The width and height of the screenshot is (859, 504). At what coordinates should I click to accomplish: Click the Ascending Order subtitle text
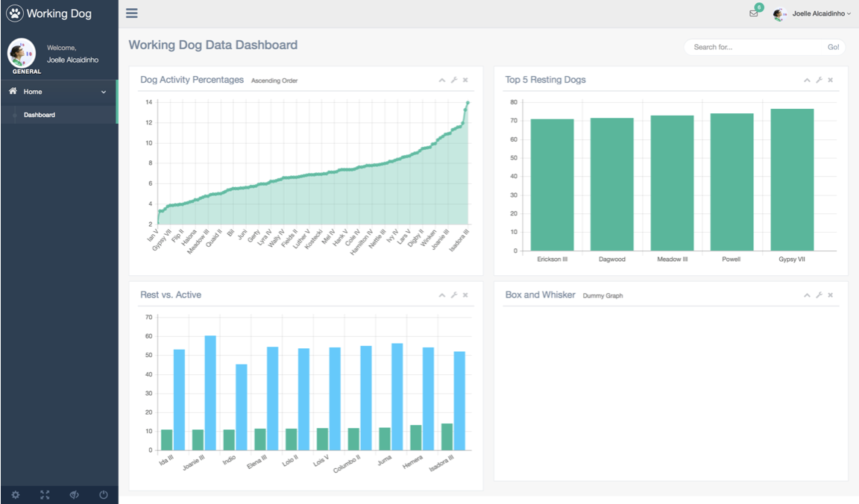tap(274, 81)
